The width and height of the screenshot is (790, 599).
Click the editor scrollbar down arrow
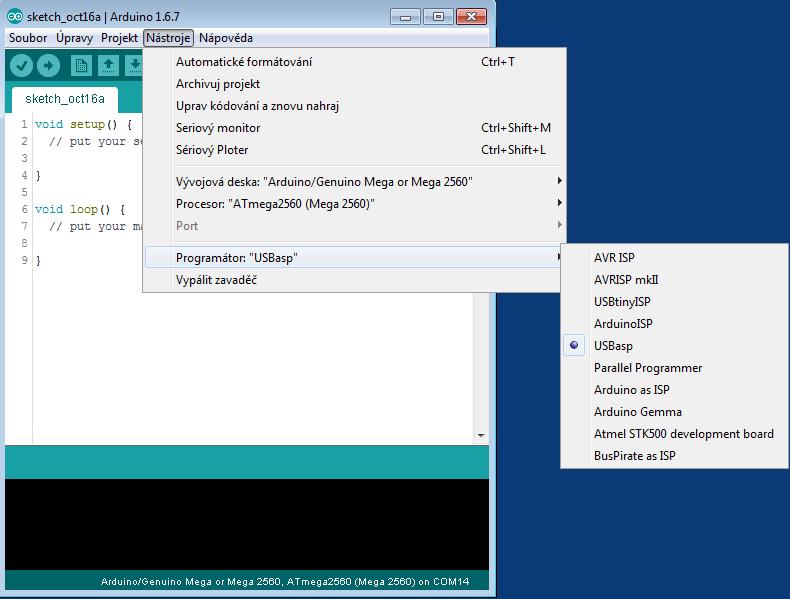(481, 436)
